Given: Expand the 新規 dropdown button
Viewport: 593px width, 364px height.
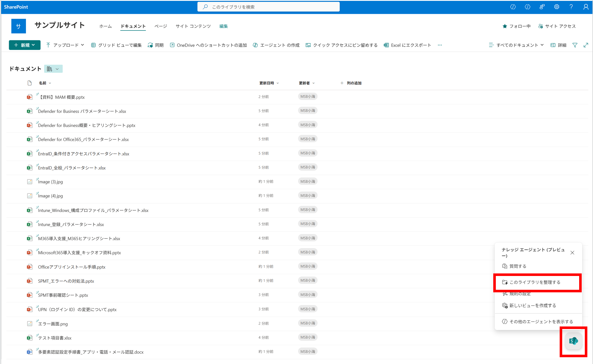Looking at the screenshot, I should click(25, 45).
